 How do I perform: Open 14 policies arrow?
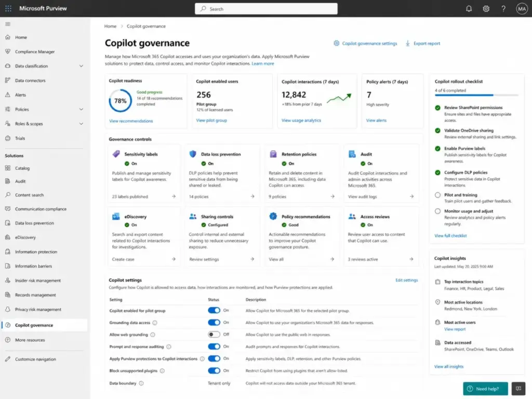(x=252, y=196)
